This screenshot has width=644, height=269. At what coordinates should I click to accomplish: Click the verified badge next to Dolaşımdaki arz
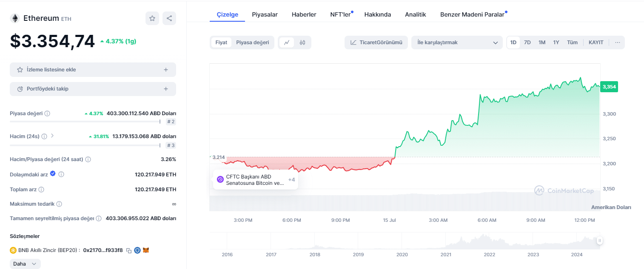[x=53, y=174]
